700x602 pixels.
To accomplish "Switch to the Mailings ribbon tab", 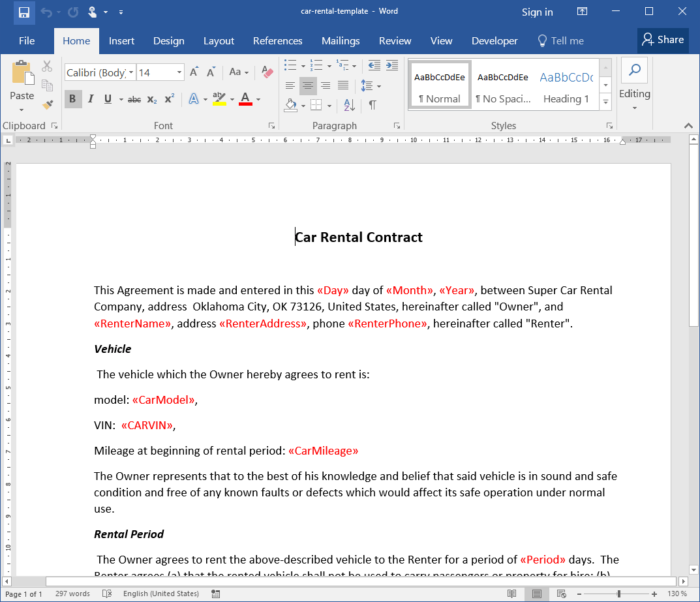I will click(x=341, y=40).
